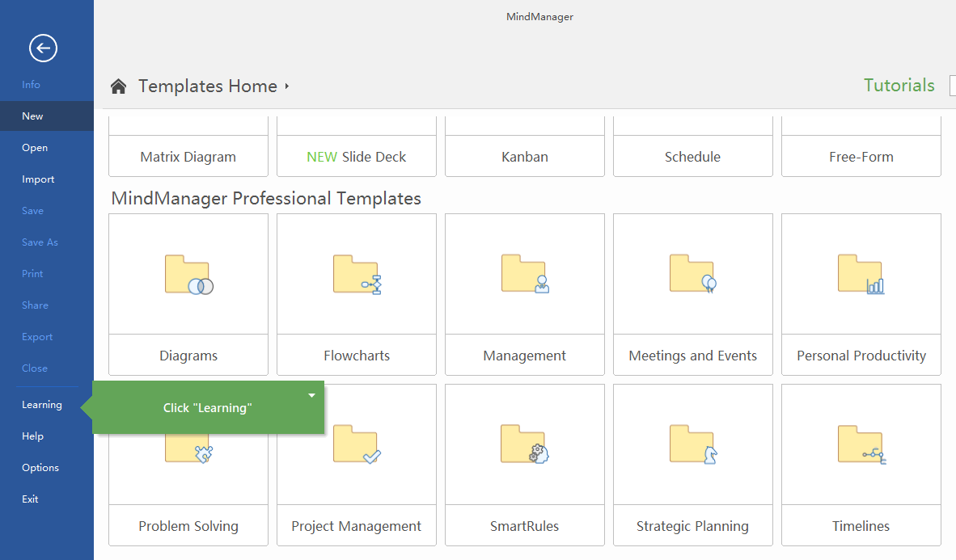
Task: Open the Tutorials link
Action: tap(899, 86)
